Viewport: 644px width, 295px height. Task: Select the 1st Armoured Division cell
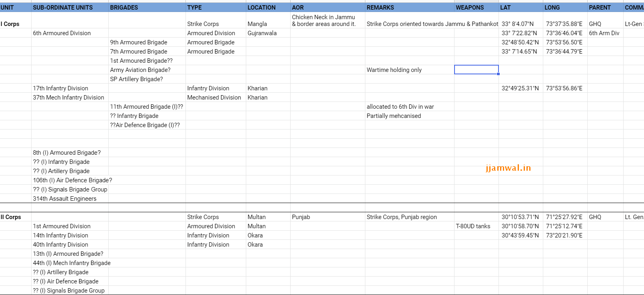coord(70,226)
